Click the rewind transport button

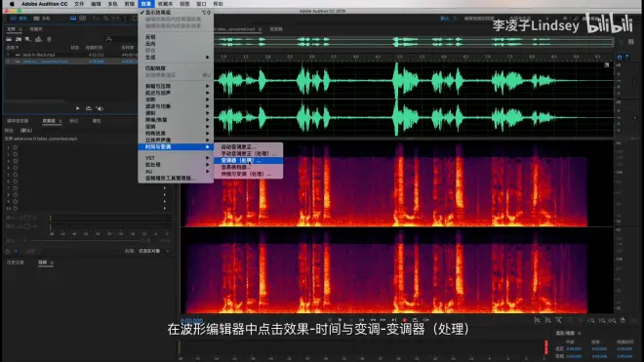pyautogui.click(x=373, y=319)
